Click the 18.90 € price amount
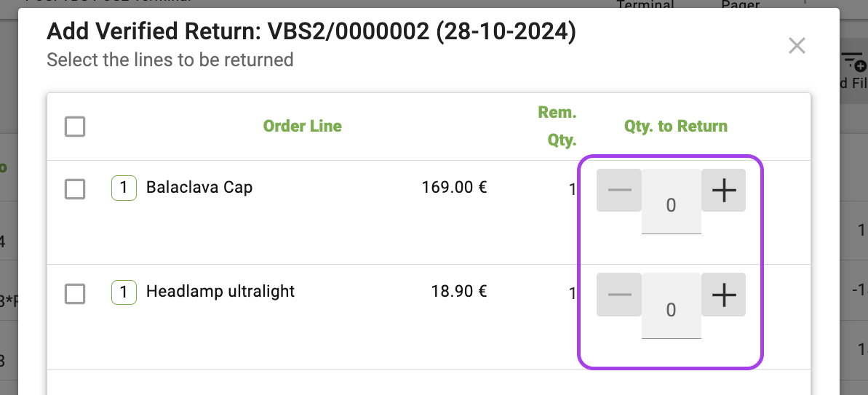The height and width of the screenshot is (395, 868). [458, 291]
